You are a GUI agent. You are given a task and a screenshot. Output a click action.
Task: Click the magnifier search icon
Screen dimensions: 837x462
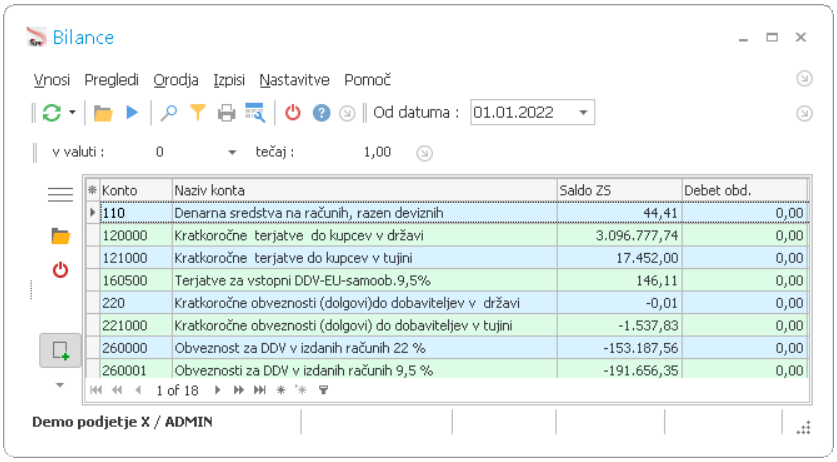point(169,113)
